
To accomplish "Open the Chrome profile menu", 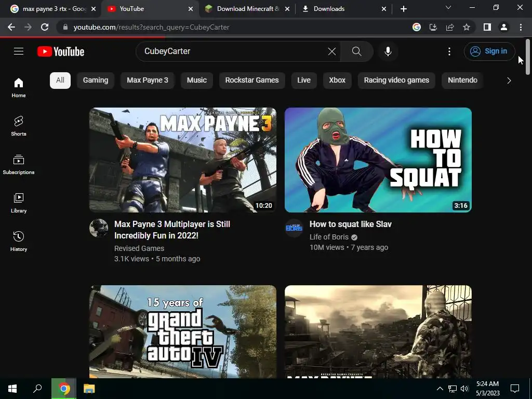I will [x=504, y=27].
